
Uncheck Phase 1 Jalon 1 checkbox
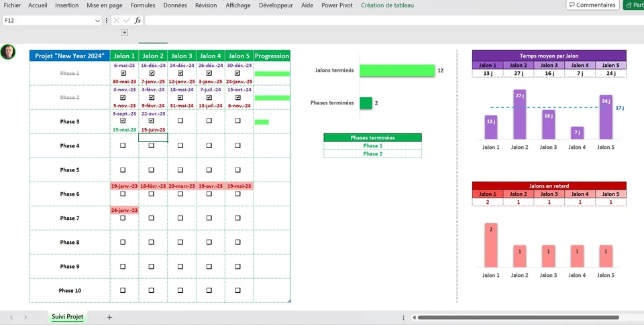pyautogui.click(x=123, y=73)
